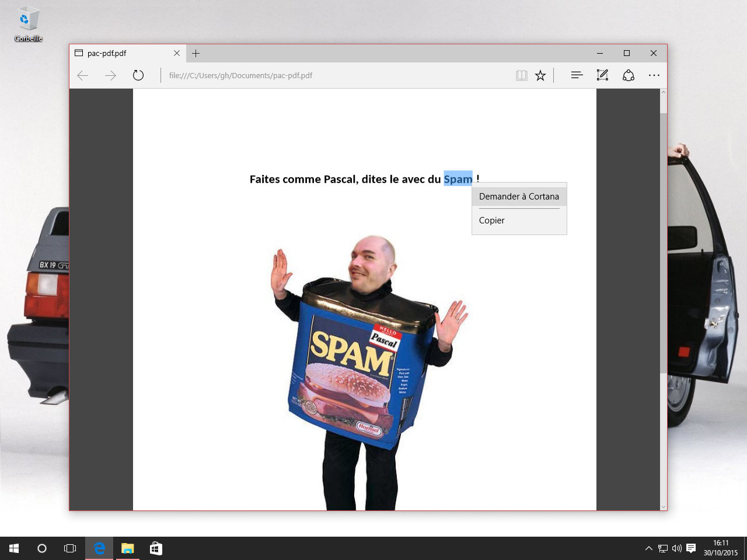Open Windows Store from taskbar
This screenshot has height=560, width=747.
156,548
